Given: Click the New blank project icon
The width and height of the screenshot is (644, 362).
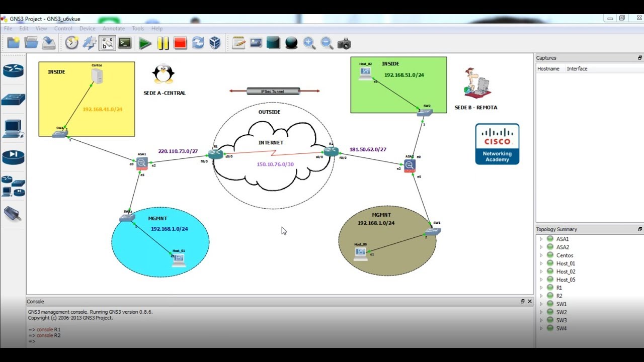Looking at the screenshot, I should coord(14,43).
